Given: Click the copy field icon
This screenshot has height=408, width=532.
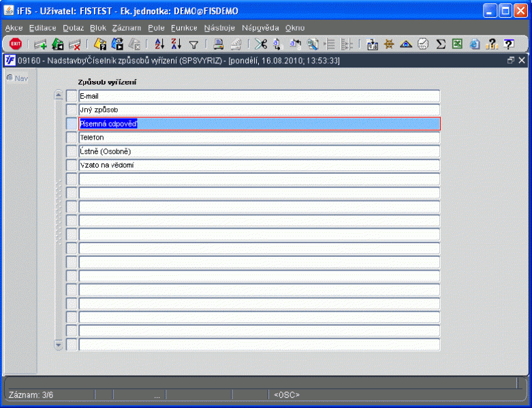Looking at the screenshot, I should (278, 44).
